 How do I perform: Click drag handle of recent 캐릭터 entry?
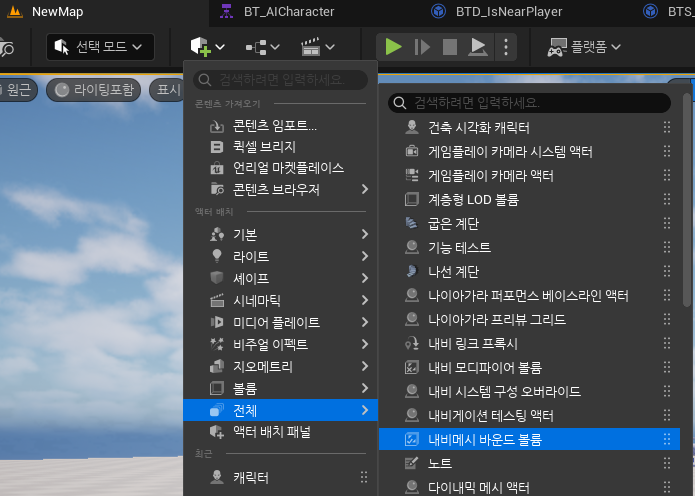(364, 477)
